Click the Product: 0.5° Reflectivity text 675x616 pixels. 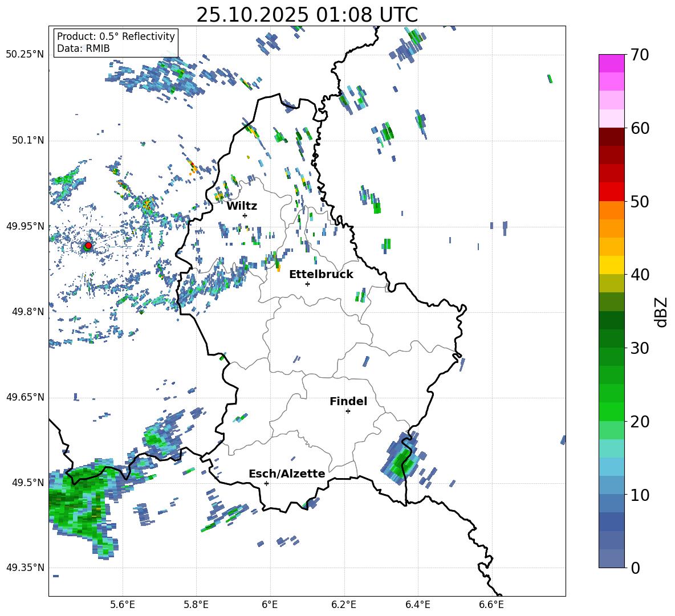point(116,36)
